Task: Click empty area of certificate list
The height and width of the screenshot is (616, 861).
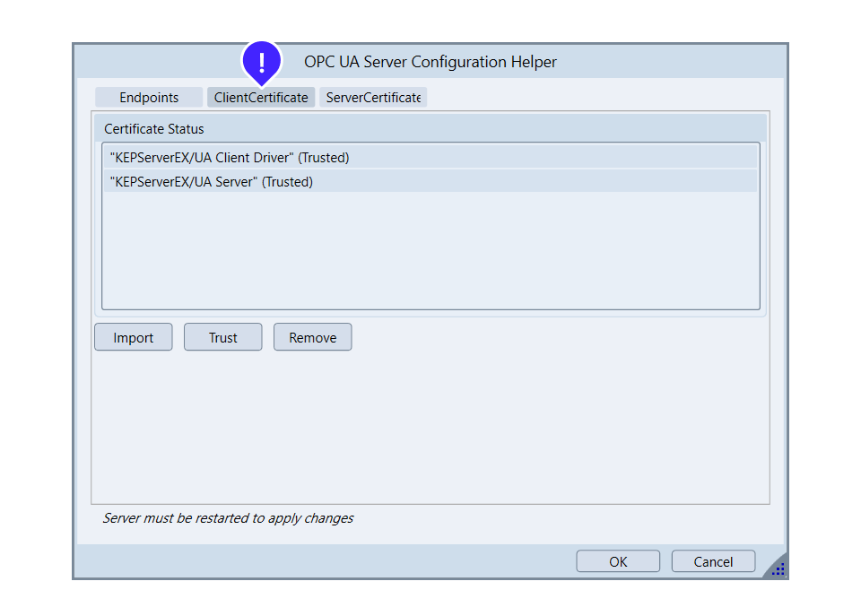Action: point(430,250)
